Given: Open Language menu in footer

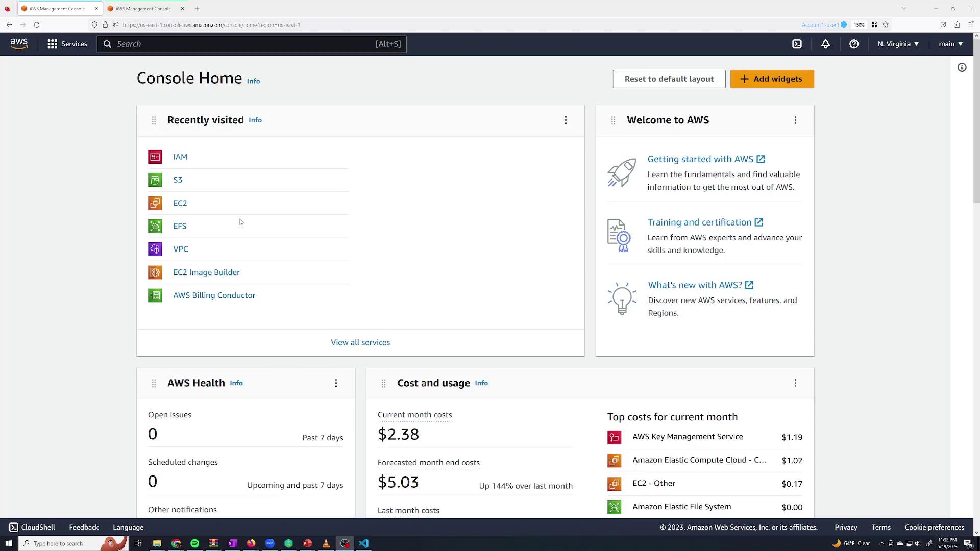Looking at the screenshot, I should tap(128, 527).
